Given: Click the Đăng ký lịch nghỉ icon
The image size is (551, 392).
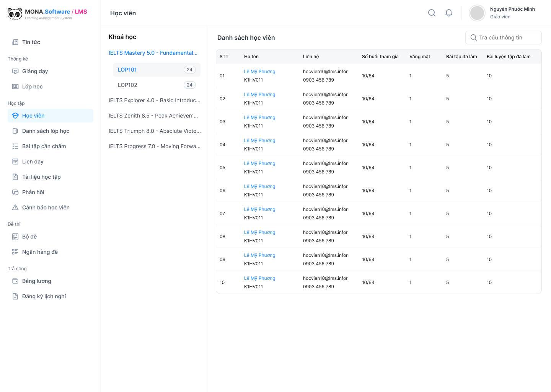Looking at the screenshot, I should [15, 296].
